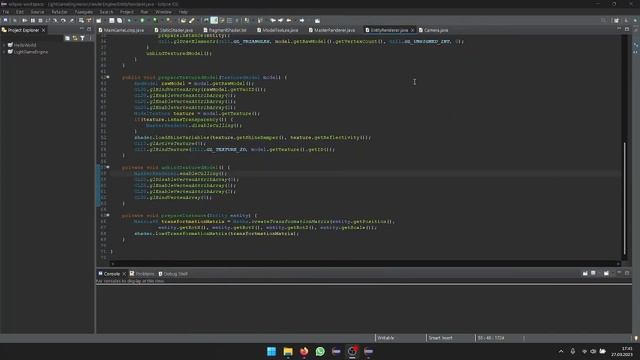Click the Suspend debug toolbar icon
This screenshot has height=360, width=640.
(x=33, y=20)
